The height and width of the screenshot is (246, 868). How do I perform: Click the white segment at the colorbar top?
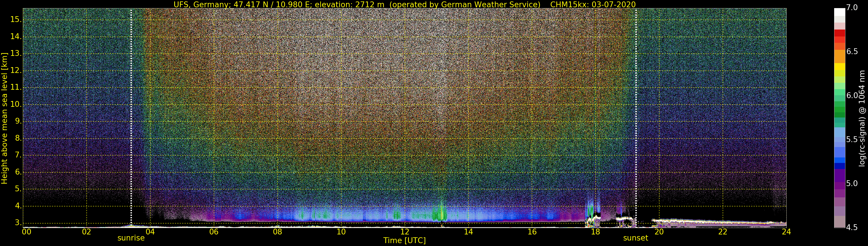[839, 12]
